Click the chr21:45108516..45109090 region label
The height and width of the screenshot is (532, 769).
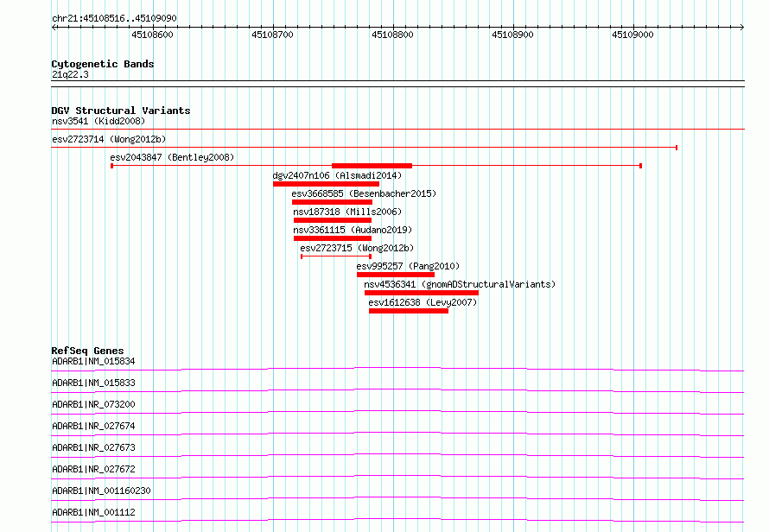114,18
